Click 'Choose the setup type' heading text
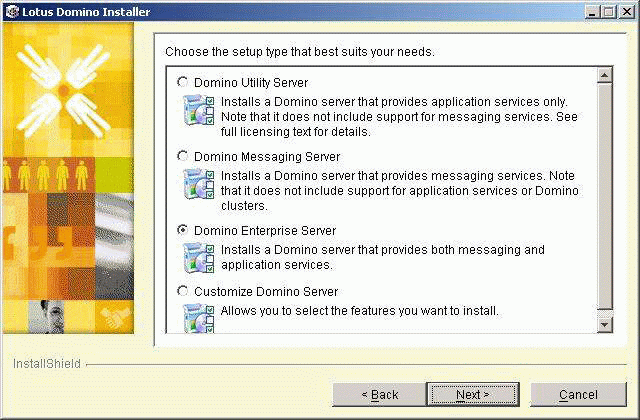 [300, 52]
